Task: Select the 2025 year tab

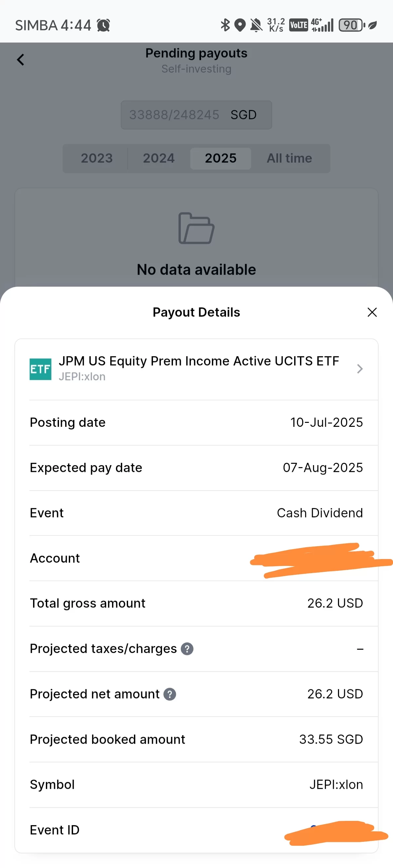Action: coord(221,158)
